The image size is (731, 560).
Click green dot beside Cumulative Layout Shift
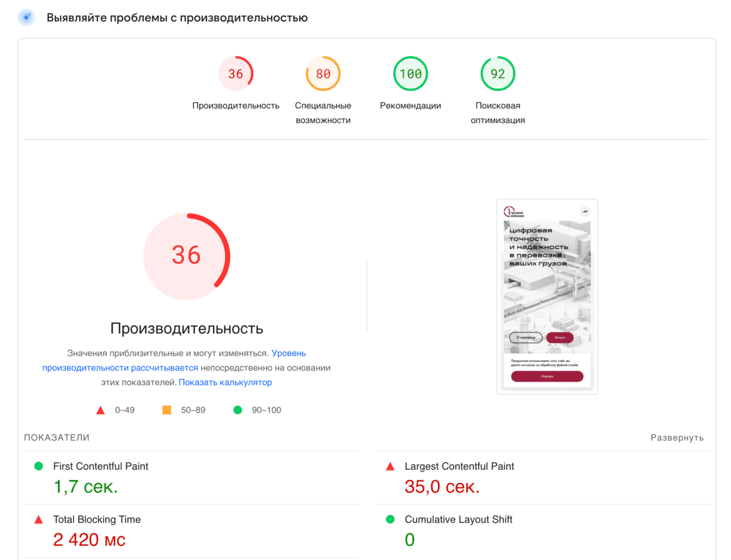[x=390, y=520]
